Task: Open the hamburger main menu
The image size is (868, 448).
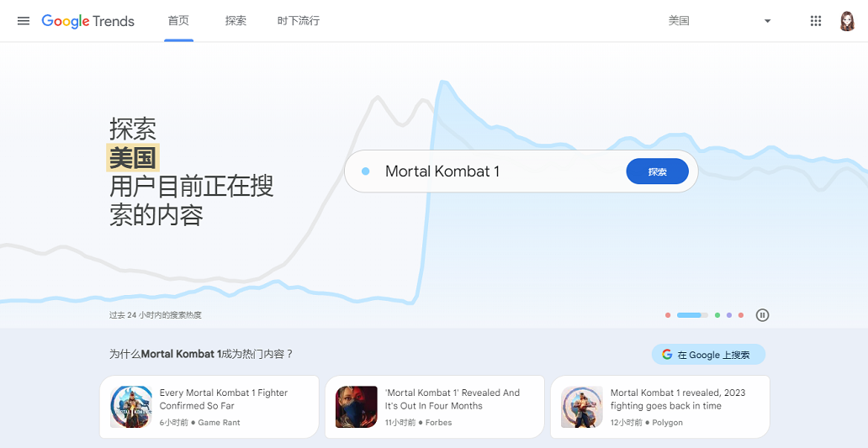Action: click(x=24, y=21)
